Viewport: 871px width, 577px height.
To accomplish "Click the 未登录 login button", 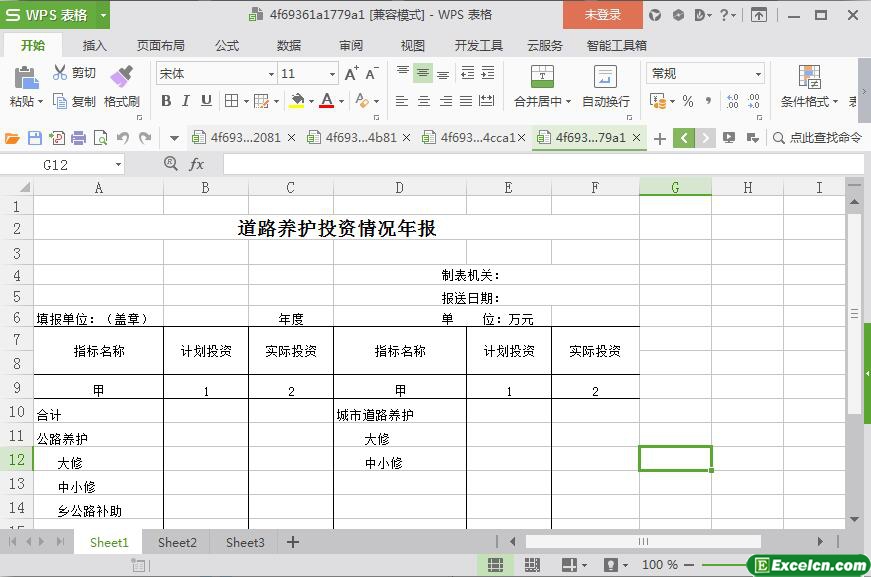I will pyautogui.click(x=603, y=15).
